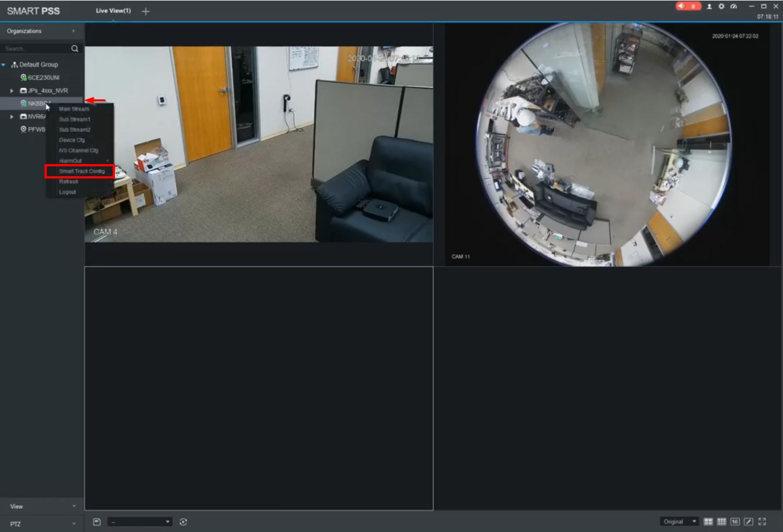Expand the PTZ panel
The height and width of the screenshot is (532, 783).
[42, 524]
